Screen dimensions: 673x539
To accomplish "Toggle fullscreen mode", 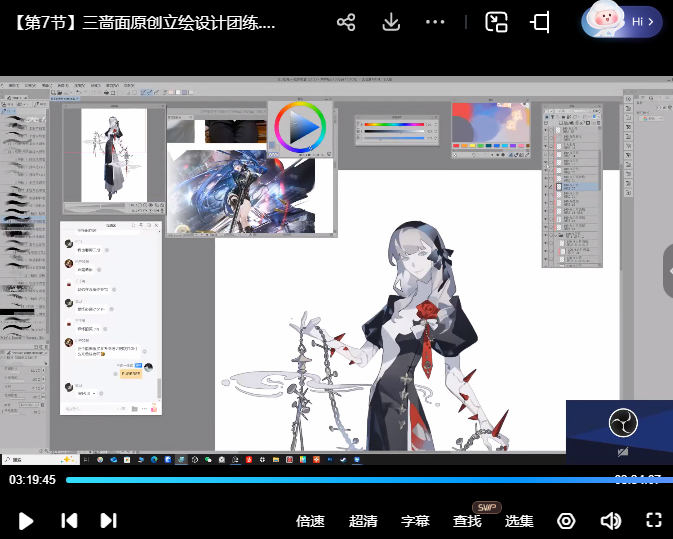I will pyautogui.click(x=654, y=520).
